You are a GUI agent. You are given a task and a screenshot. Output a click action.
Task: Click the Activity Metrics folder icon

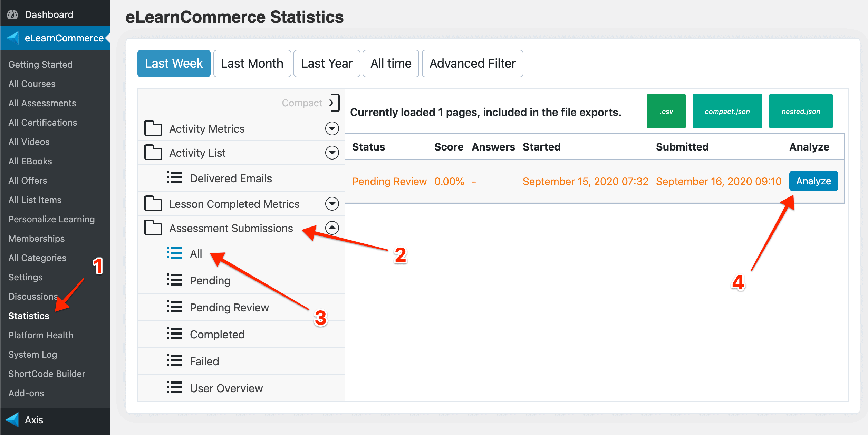pyautogui.click(x=153, y=128)
